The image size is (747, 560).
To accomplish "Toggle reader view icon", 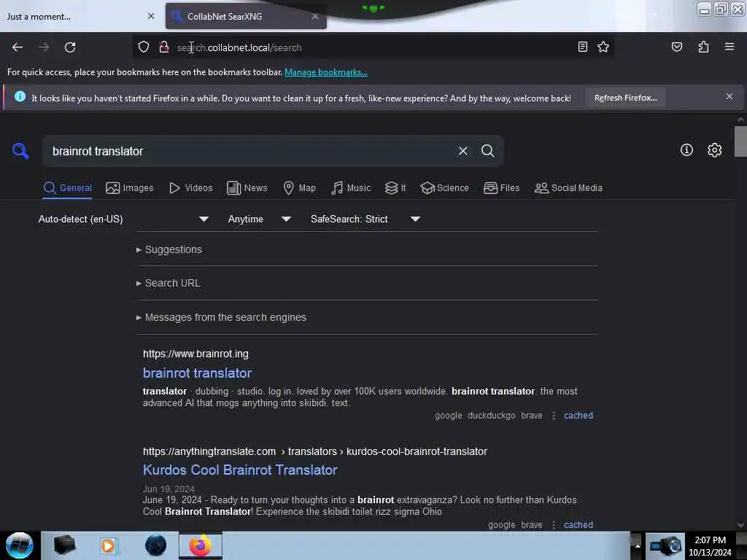I will [582, 47].
